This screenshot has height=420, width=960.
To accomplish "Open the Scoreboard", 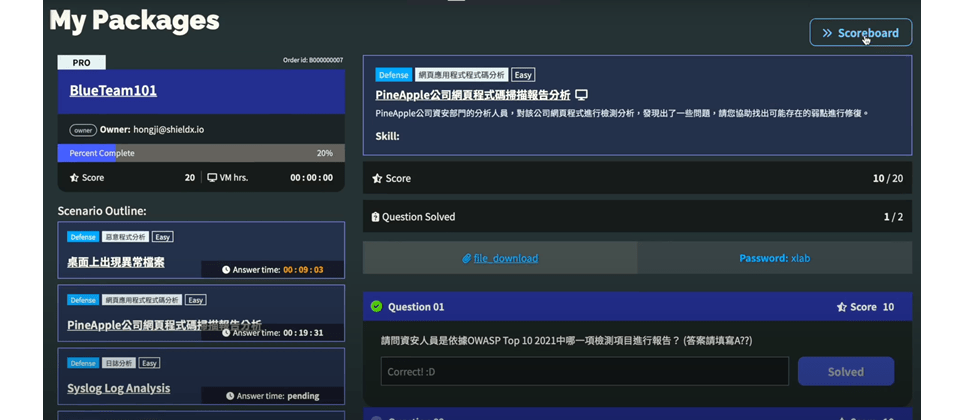I will (x=860, y=33).
